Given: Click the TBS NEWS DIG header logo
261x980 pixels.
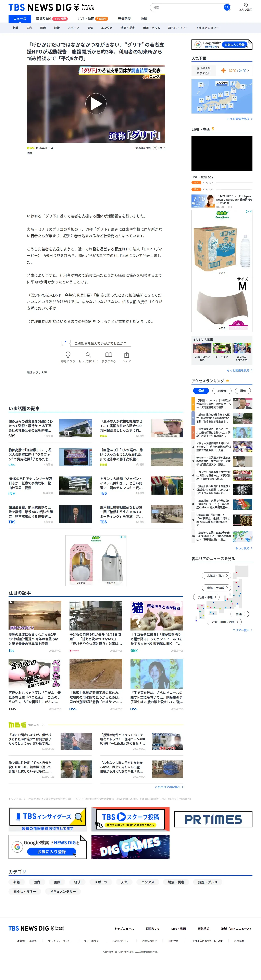Looking at the screenshot, I should pos(51,8).
